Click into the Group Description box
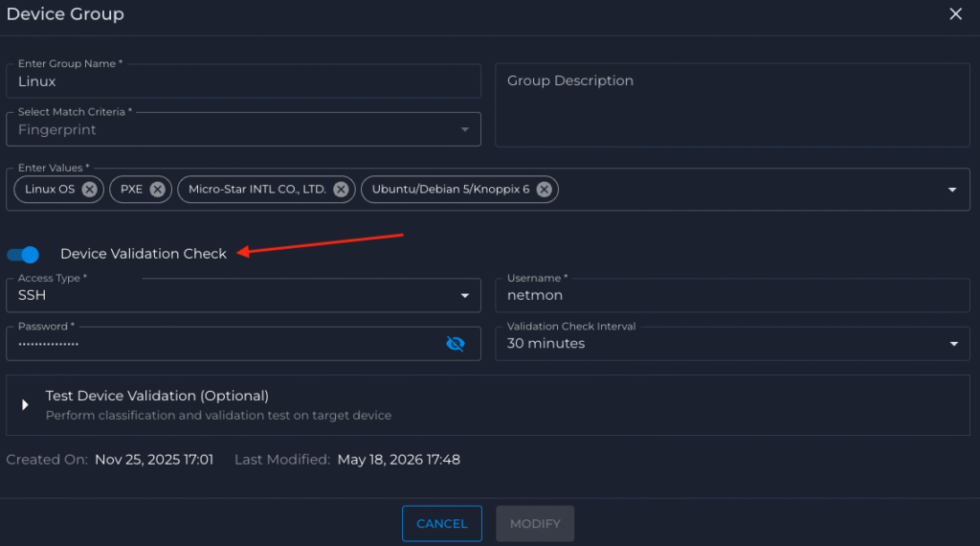 [732, 105]
